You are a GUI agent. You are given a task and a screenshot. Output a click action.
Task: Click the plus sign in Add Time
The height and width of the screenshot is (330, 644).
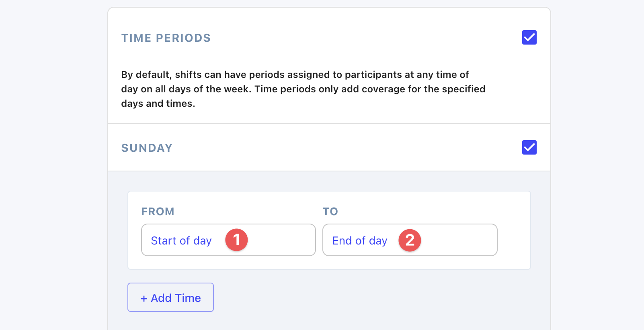(x=144, y=298)
